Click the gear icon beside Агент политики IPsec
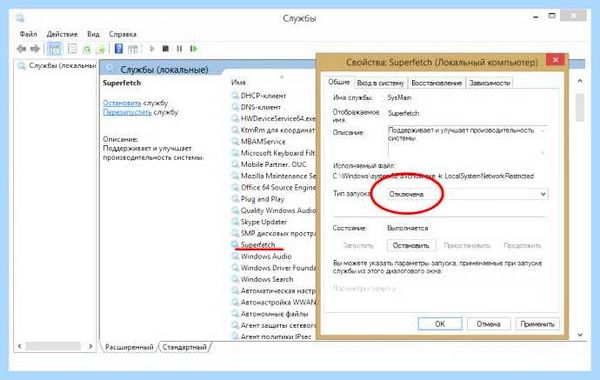600x380 pixels. [235, 337]
